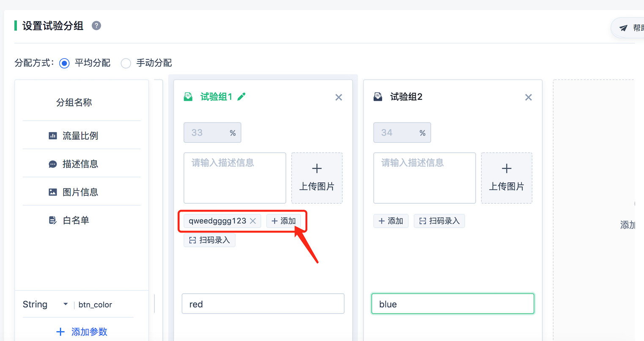Click 添加 whitelist button in 试验组1
The width and height of the screenshot is (644, 341).
[284, 221]
